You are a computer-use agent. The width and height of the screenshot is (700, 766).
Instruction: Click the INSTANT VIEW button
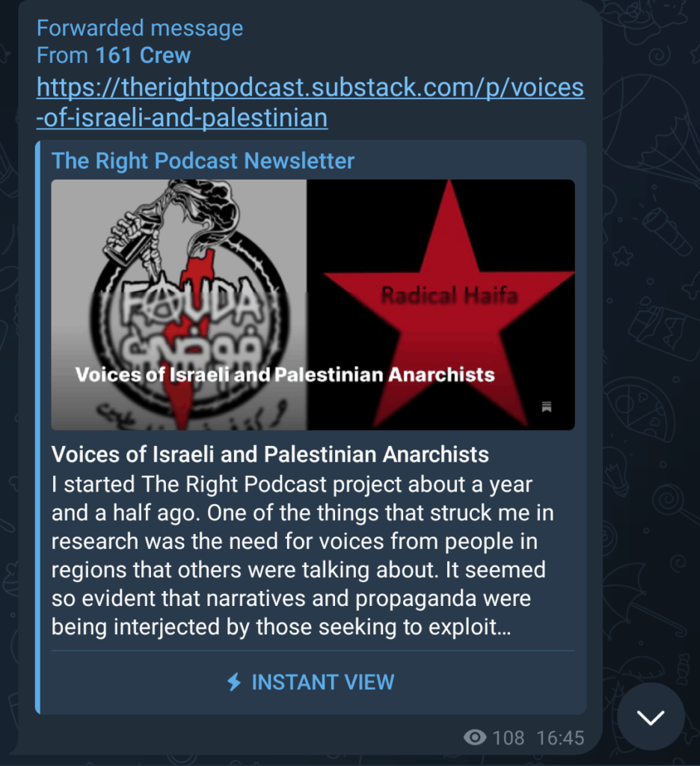[x=310, y=682]
